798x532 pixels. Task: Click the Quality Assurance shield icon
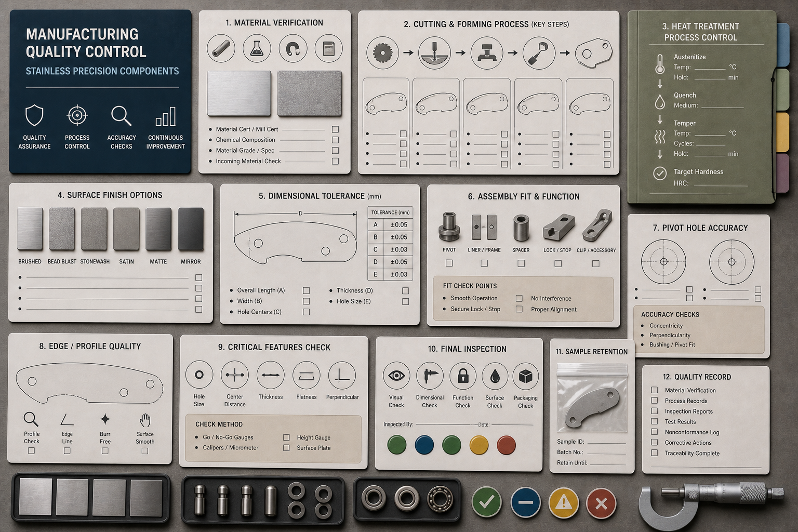pyautogui.click(x=34, y=115)
